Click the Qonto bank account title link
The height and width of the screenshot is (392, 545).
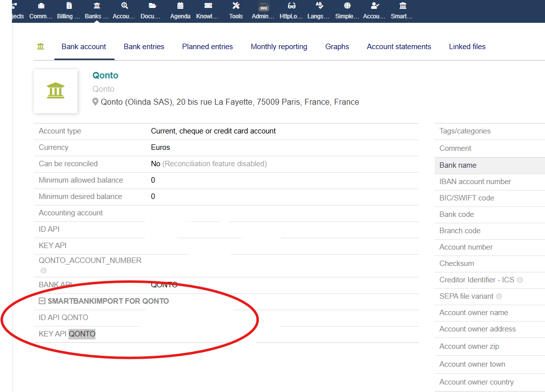pos(105,75)
